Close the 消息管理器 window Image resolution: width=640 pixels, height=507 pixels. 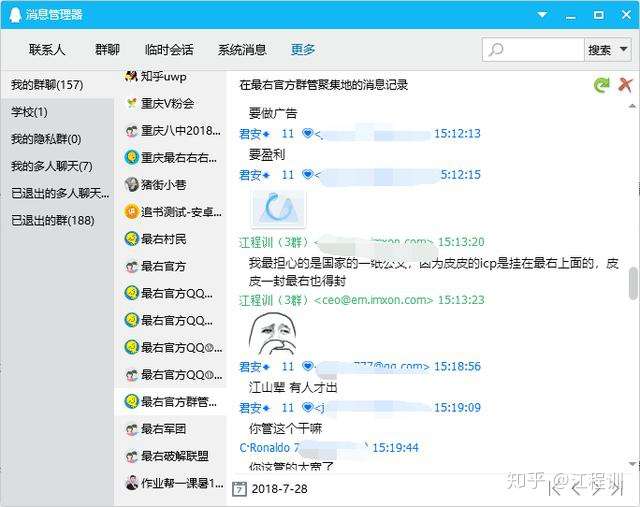pyautogui.click(x=626, y=15)
